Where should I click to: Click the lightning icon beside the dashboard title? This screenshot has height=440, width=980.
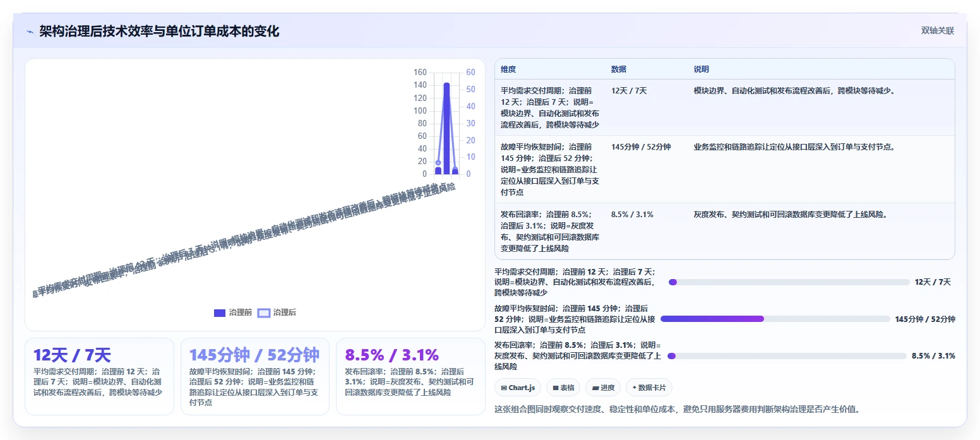point(30,32)
